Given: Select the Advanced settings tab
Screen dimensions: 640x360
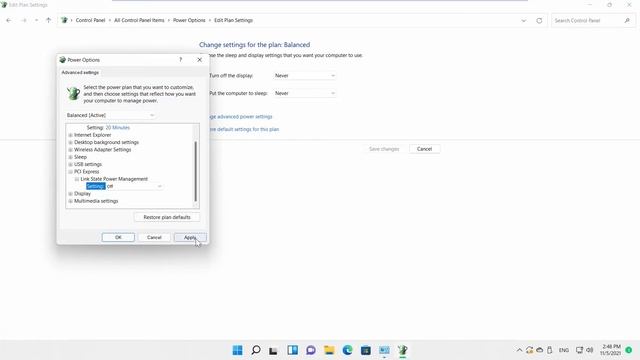Looking at the screenshot, I should 80,72.
